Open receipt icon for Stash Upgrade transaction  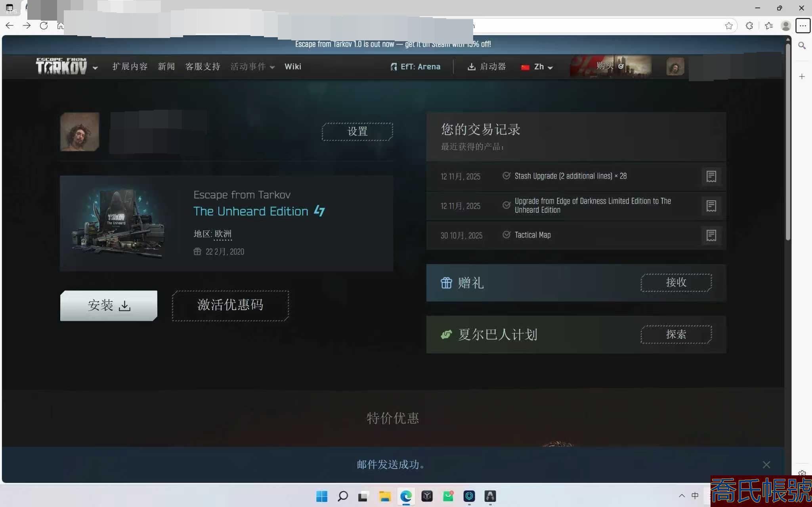pos(711,176)
